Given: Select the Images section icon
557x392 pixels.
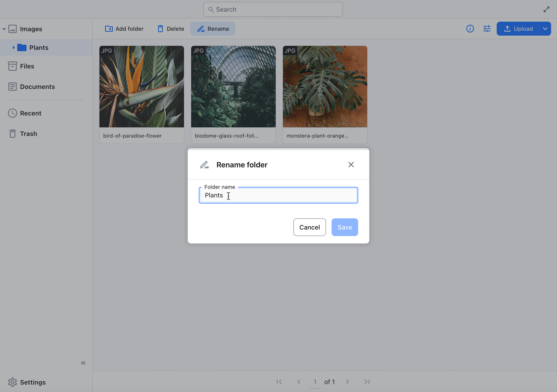Looking at the screenshot, I should 13,29.
